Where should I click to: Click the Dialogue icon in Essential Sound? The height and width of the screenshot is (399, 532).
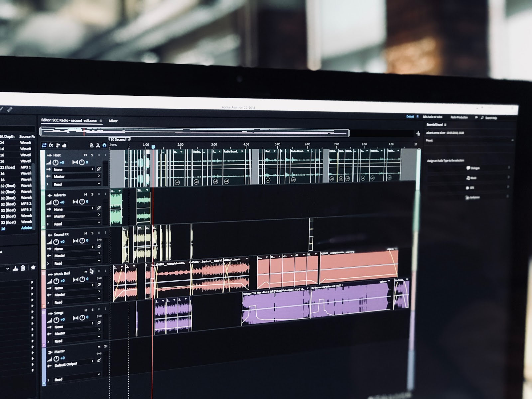(468, 168)
